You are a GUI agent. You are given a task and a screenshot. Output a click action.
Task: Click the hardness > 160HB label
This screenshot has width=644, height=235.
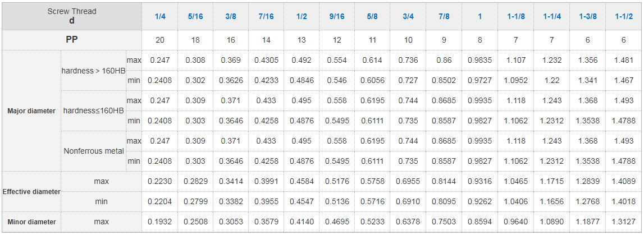coord(93,70)
